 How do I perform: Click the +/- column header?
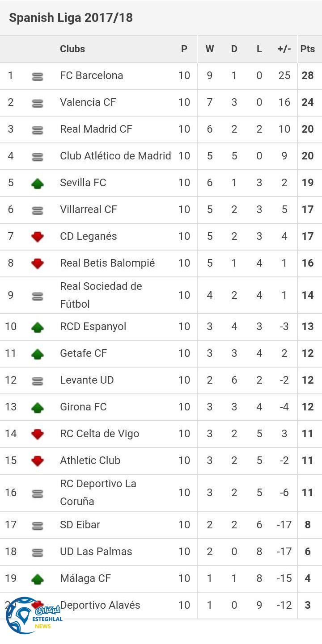click(284, 49)
